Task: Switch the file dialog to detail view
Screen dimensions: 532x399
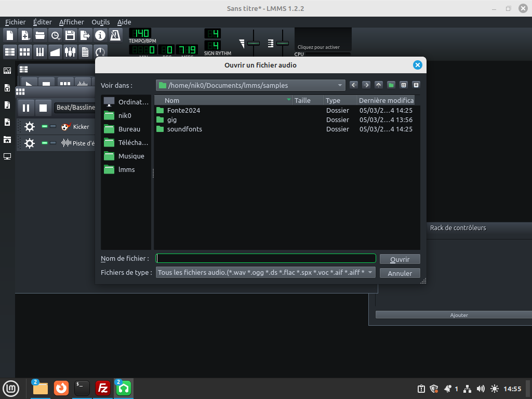Action: 416,85
